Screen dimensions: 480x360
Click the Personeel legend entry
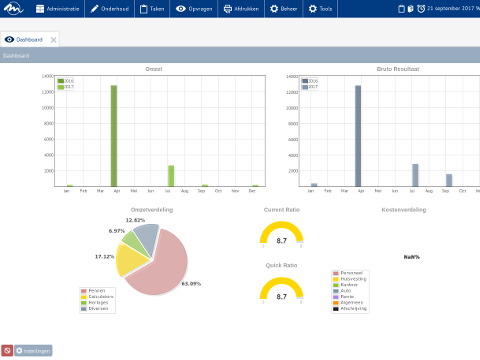[348, 273]
